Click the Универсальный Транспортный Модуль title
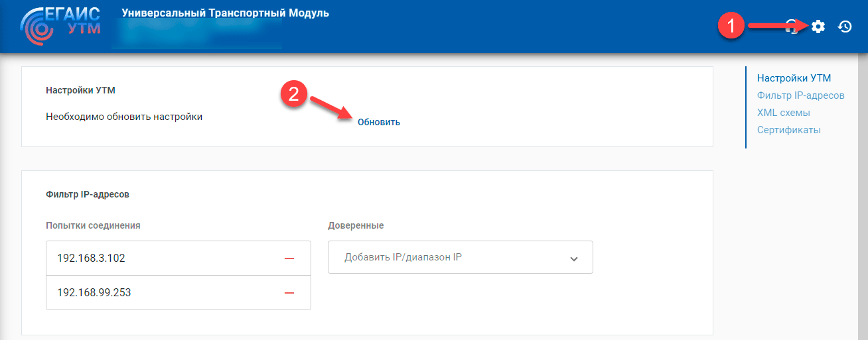The height and width of the screenshot is (340, 868). click(x=225, y=13)
